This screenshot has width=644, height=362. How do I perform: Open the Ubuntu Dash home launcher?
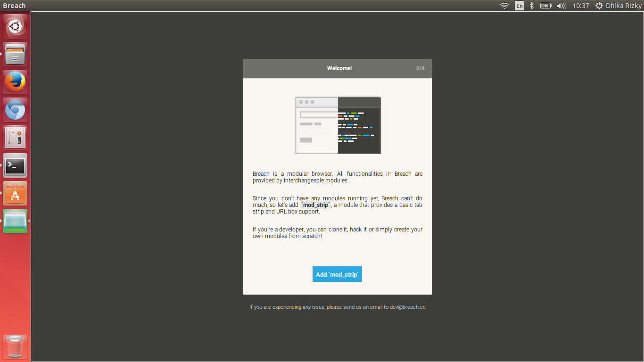point(15,26)
